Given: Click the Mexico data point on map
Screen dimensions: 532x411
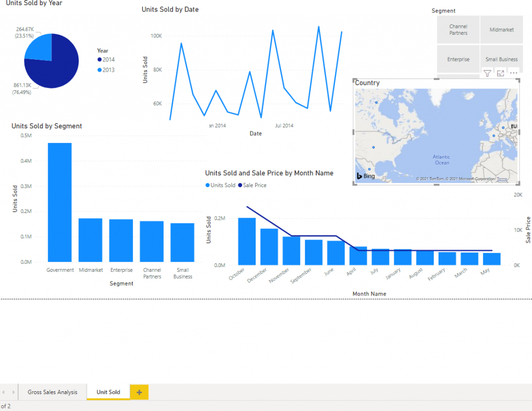Looking at the screenshot, I should [369, 169].
